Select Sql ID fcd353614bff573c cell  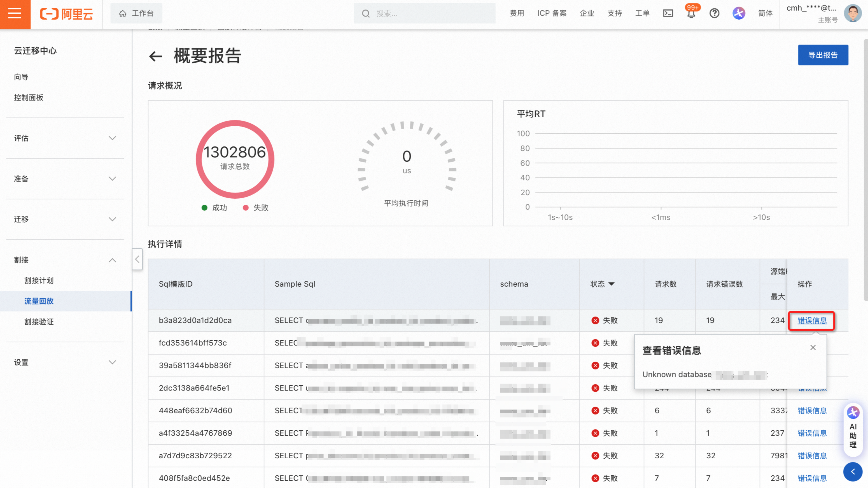coord(206,343)
